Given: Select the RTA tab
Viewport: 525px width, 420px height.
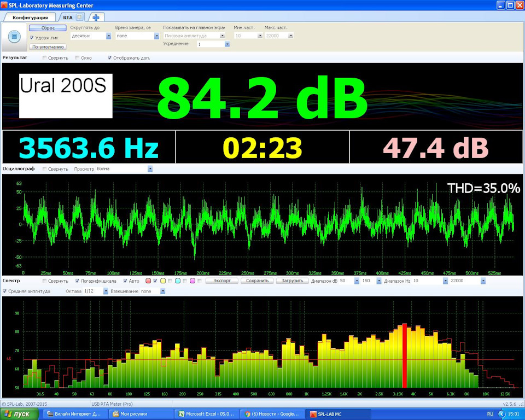Looking at the screenshot, I should 68,17.
